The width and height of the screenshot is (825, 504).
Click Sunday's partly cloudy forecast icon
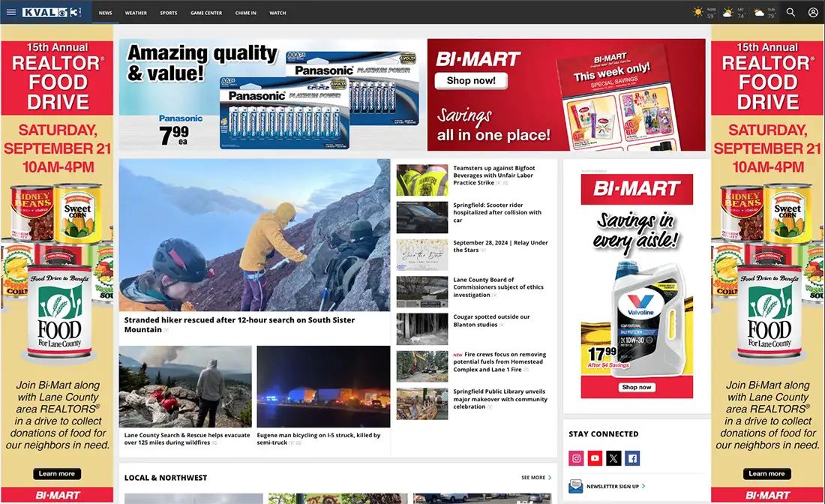[x=759, y=12]
